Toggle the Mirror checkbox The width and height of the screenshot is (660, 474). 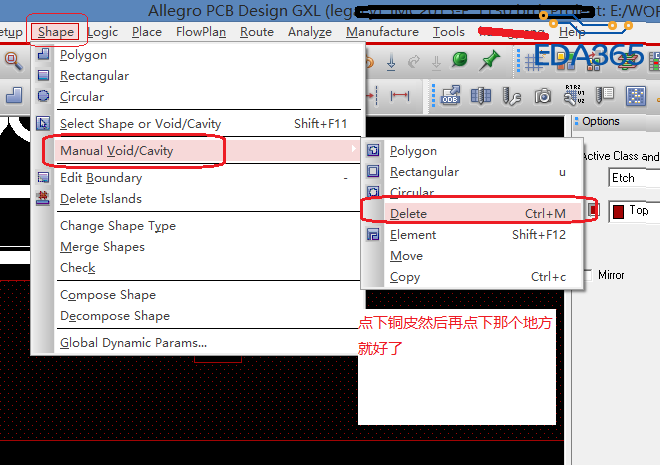(x=588, y=275)
